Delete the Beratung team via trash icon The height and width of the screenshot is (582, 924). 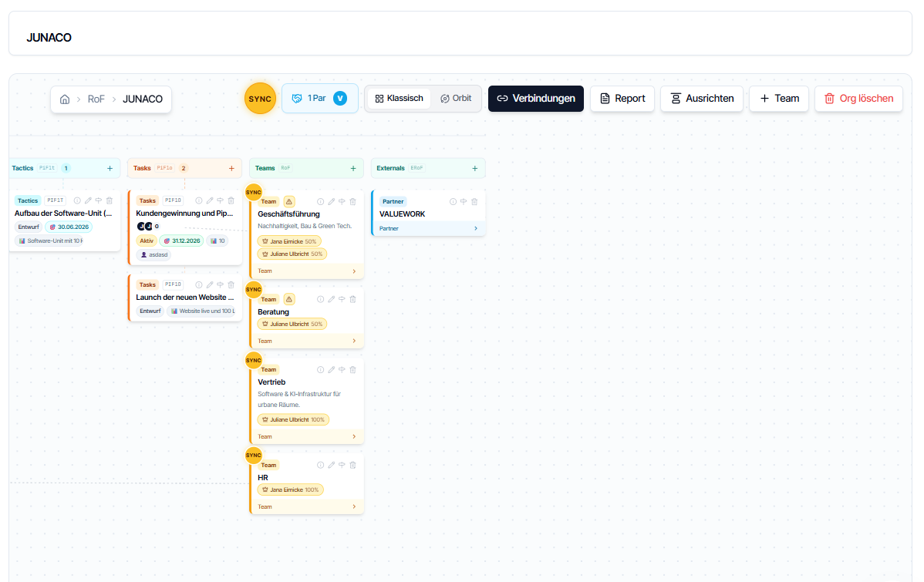[x=353, y=299]
